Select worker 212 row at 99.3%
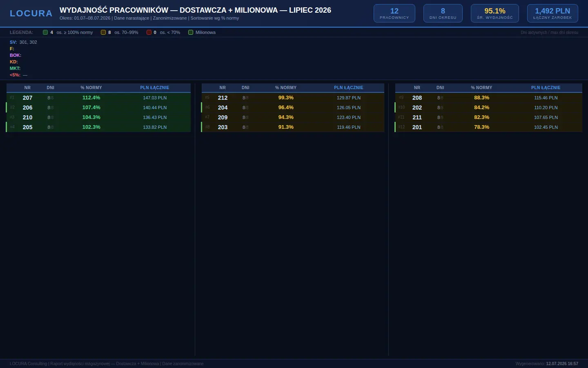 [x=293, y=98]
